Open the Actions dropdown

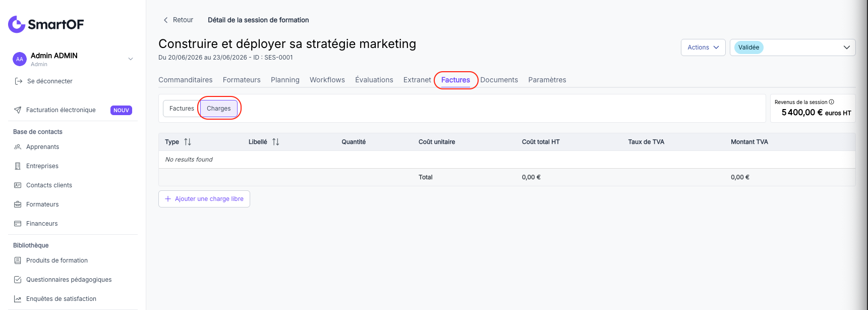click(703, 47)
